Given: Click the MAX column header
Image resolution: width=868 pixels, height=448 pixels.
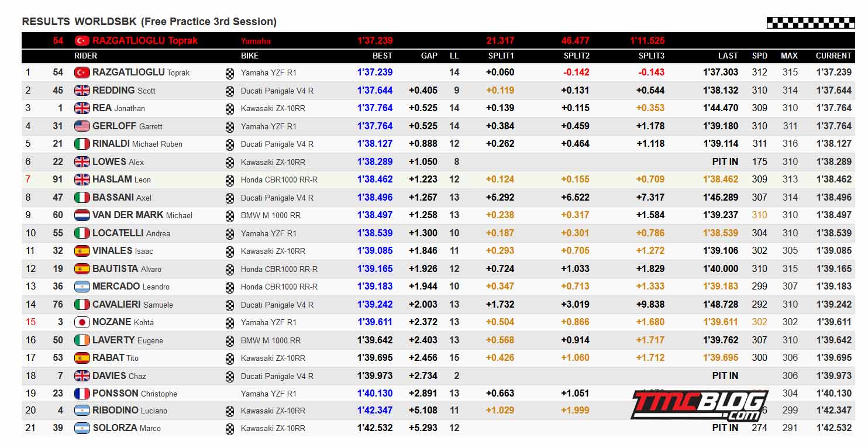Looking at the screenshot, I should pyautogui.click(x=789, y=56).
